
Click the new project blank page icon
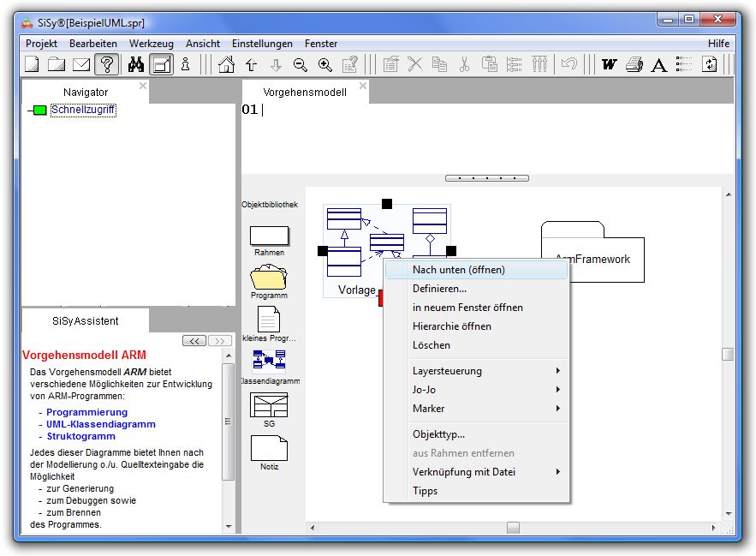[32, 64]
